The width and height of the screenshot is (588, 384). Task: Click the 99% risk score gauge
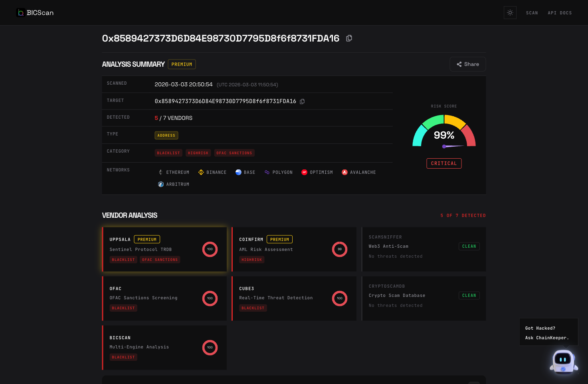click(444, 136)
